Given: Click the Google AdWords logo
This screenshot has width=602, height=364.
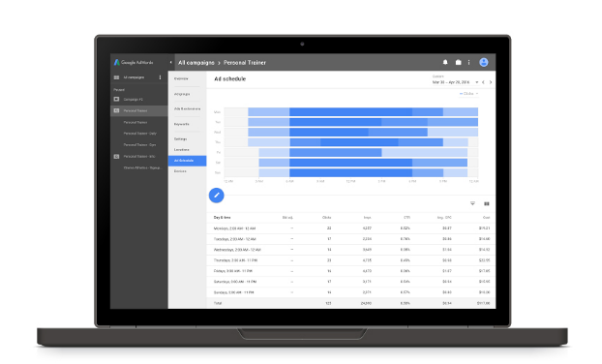Looking at the screenshot, I should pyautogui.click(x=134, y=62).
